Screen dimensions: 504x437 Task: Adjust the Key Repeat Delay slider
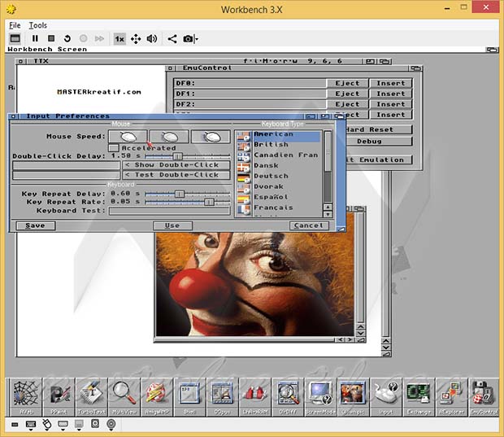[180, 193]
